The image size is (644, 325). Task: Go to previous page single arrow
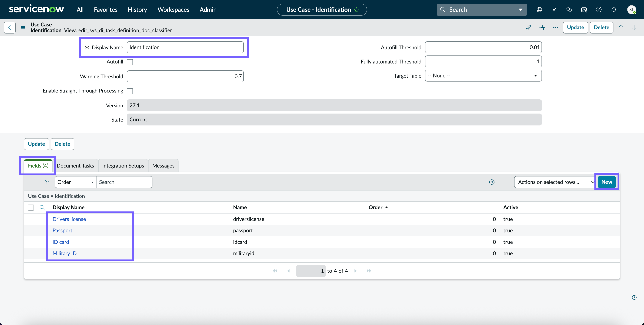[x=288, y=271]
